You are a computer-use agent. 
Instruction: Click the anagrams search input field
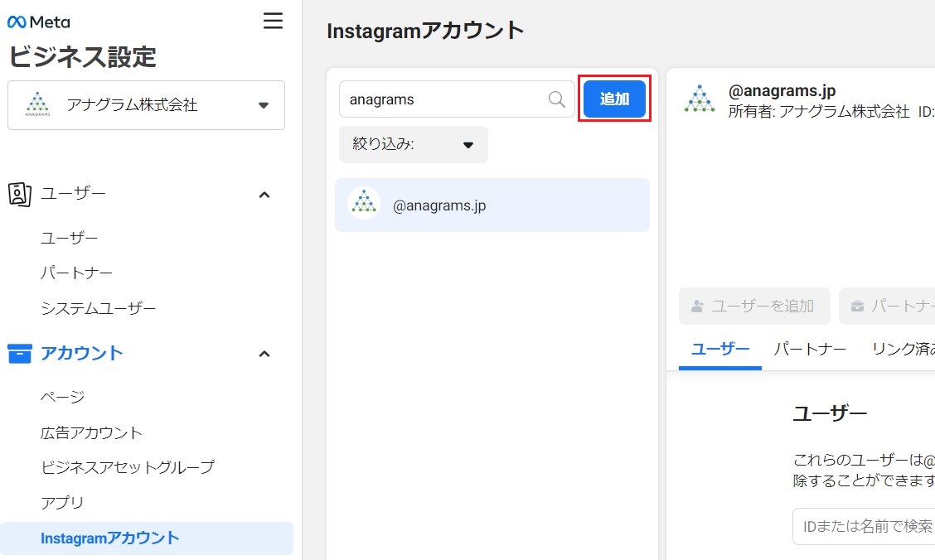point(443,99)
